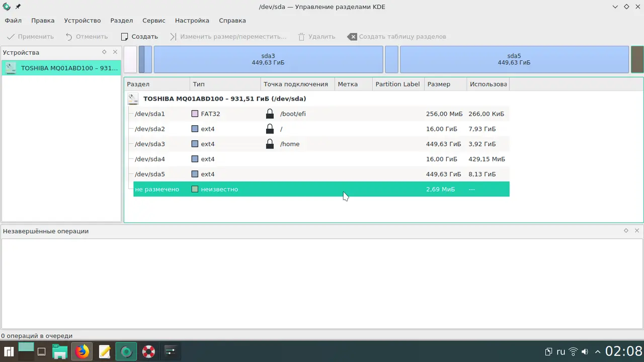Image resolution: width=644 pixels, height=362 pixels.
Task: Click the pin icon in the title bar
Action: coord(18,7)
